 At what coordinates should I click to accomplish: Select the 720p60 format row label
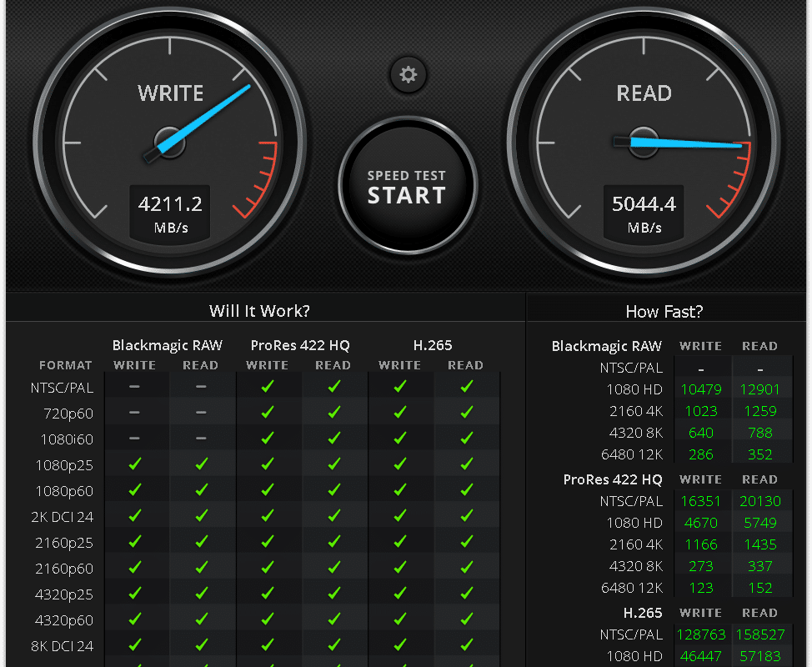point(68,414)
